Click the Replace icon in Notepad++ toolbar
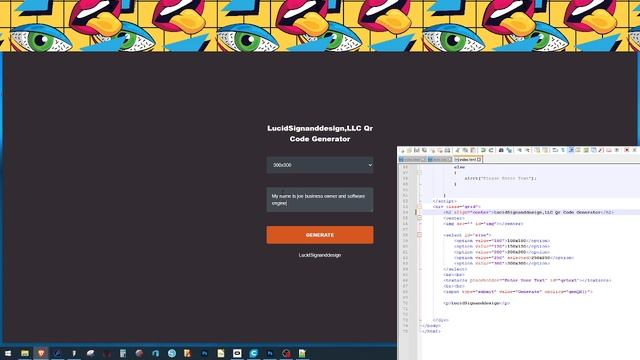640x360 pixels. [x=509, y=150]
